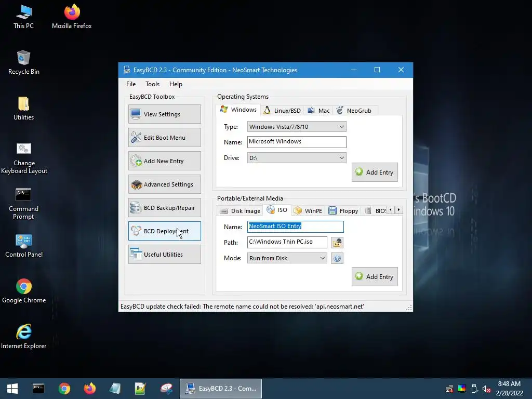Click the color display tray icon
The width and height of the screenshot is (532, 399).
click(462, 389)
